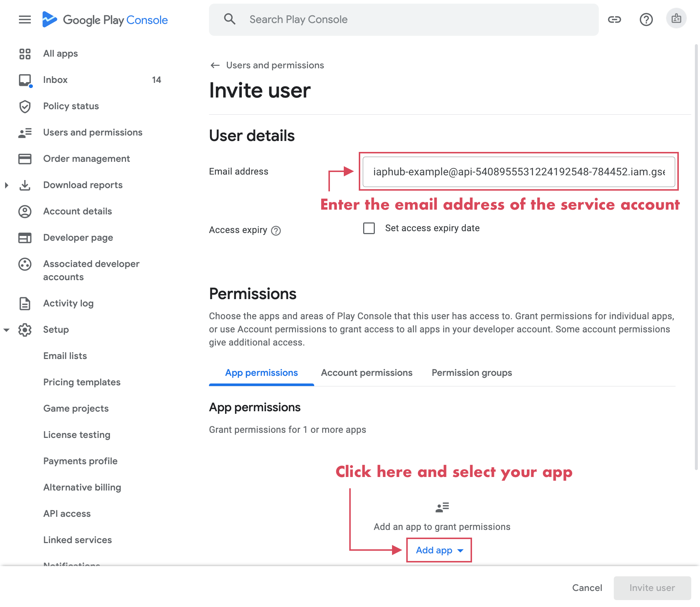Click the copy link icon
The image size is (700, 607).
(615, 20)
